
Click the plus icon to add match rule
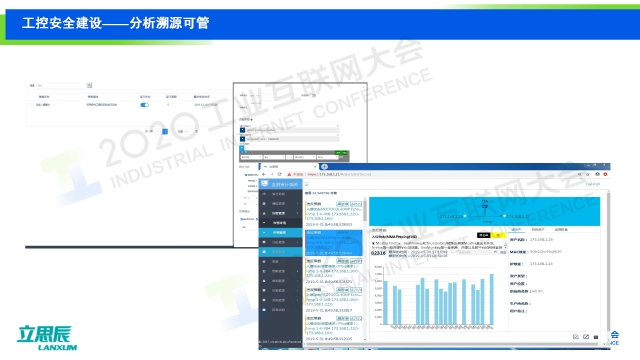[x=251, y=119]
